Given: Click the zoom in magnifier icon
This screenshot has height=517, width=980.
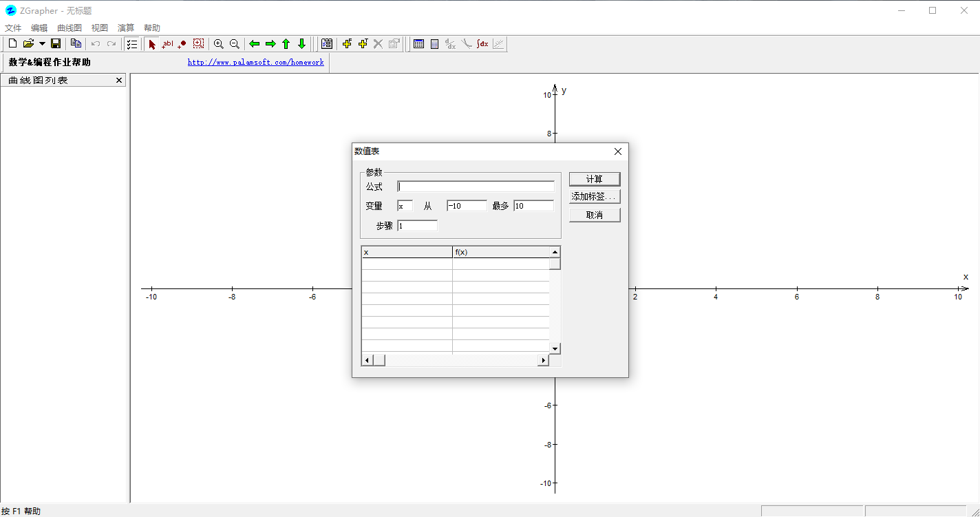Looking at the screenshot, I should coord(218,44).
